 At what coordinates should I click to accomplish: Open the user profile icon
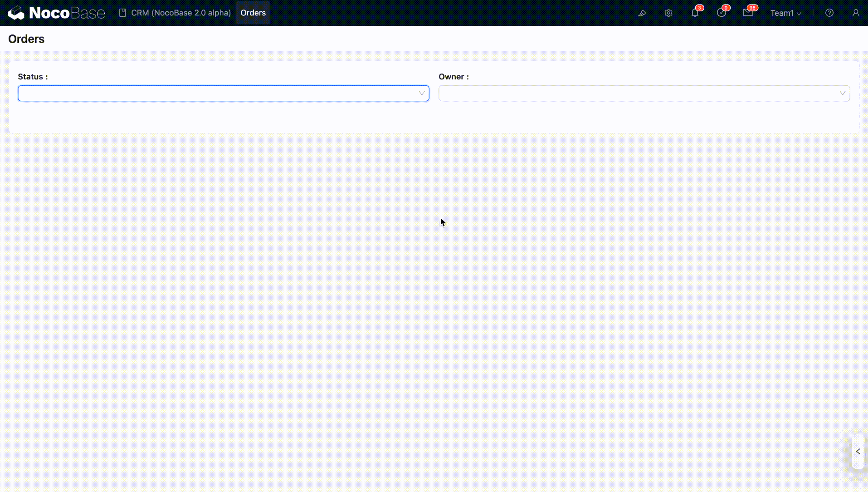[855, 13]
